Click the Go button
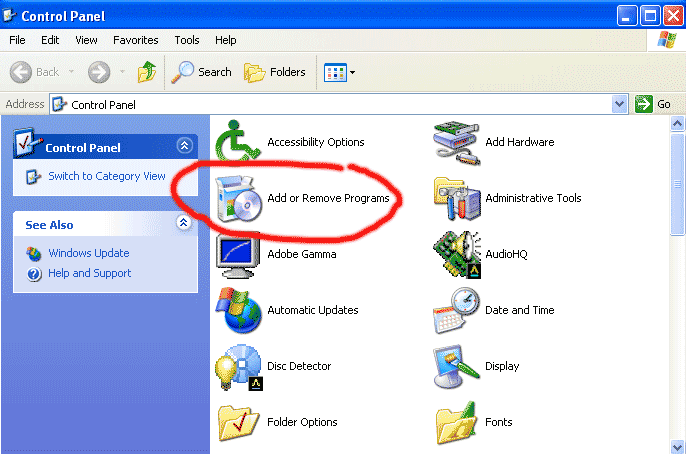 pyautogui.click(x=653, y=104)
